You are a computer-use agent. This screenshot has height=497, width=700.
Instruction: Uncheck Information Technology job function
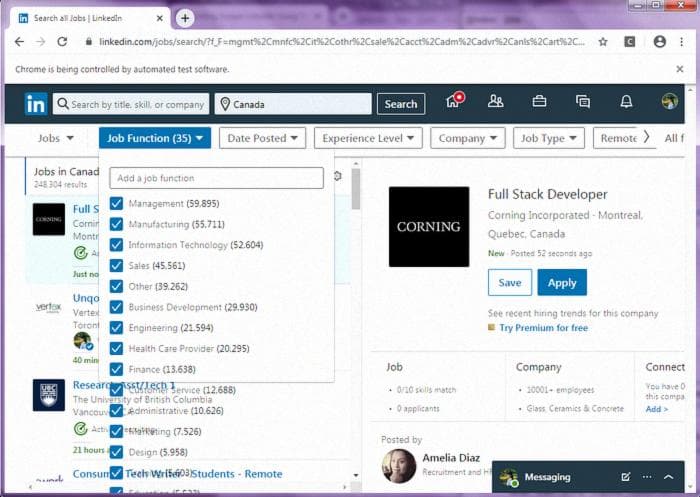point(116,245)
